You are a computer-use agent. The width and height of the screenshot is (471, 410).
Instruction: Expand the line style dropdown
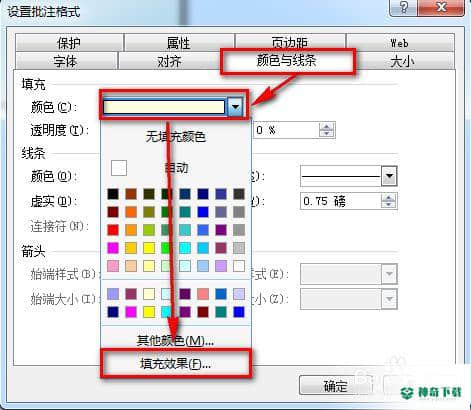[x=389, y=176]
